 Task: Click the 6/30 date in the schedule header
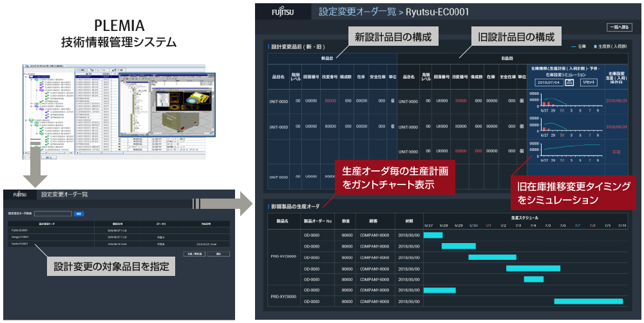point(473,226)
